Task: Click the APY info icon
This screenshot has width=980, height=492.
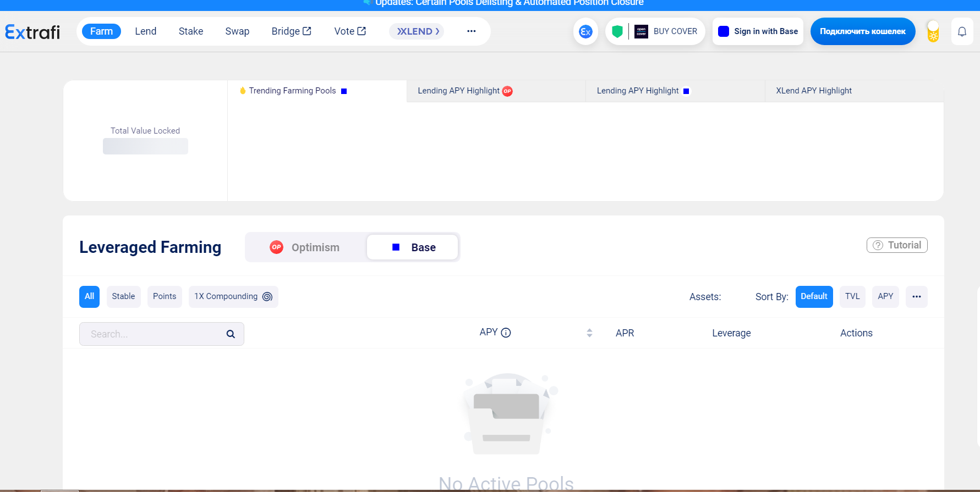Action: pyautogui.click(x=506, y=333)
